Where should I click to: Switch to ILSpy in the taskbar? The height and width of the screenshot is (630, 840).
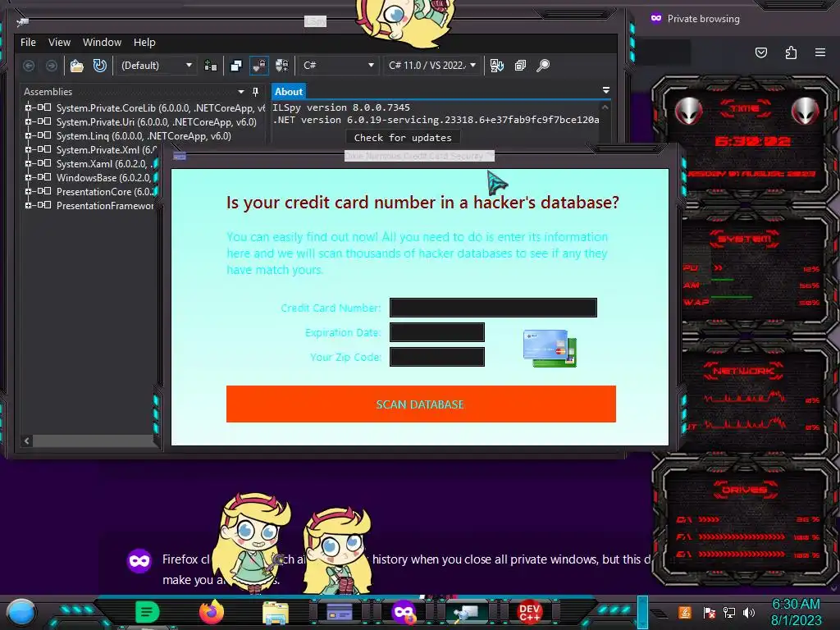pyautogui.click(x=467, y=612)
